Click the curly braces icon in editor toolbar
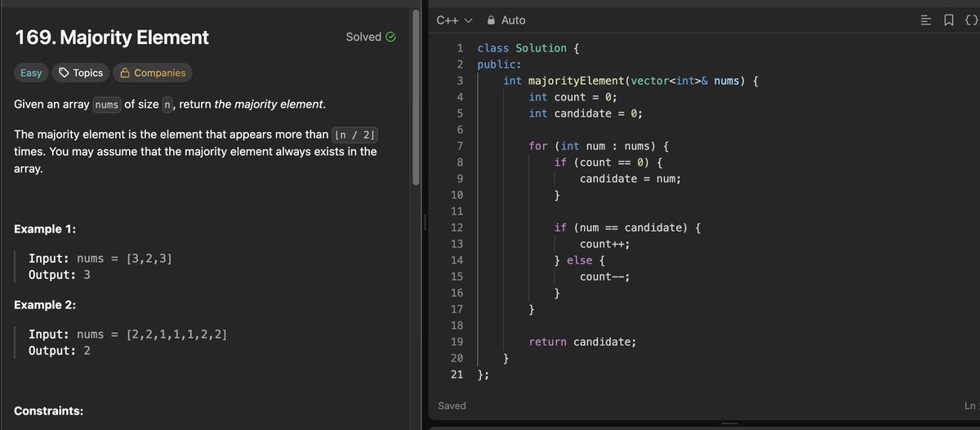980x430 pixels. click(971, 20)
